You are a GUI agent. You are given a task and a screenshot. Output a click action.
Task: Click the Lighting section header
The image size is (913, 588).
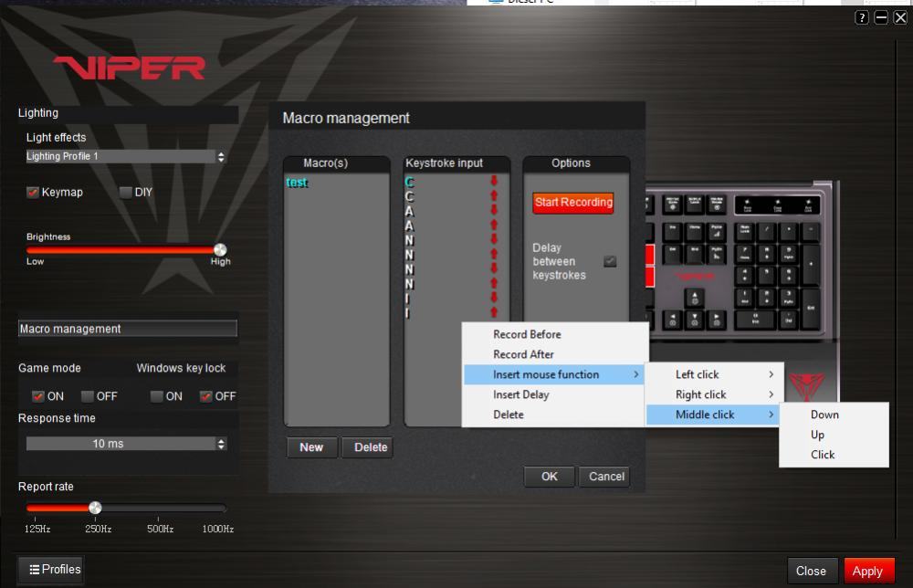[x=128, y=113]
